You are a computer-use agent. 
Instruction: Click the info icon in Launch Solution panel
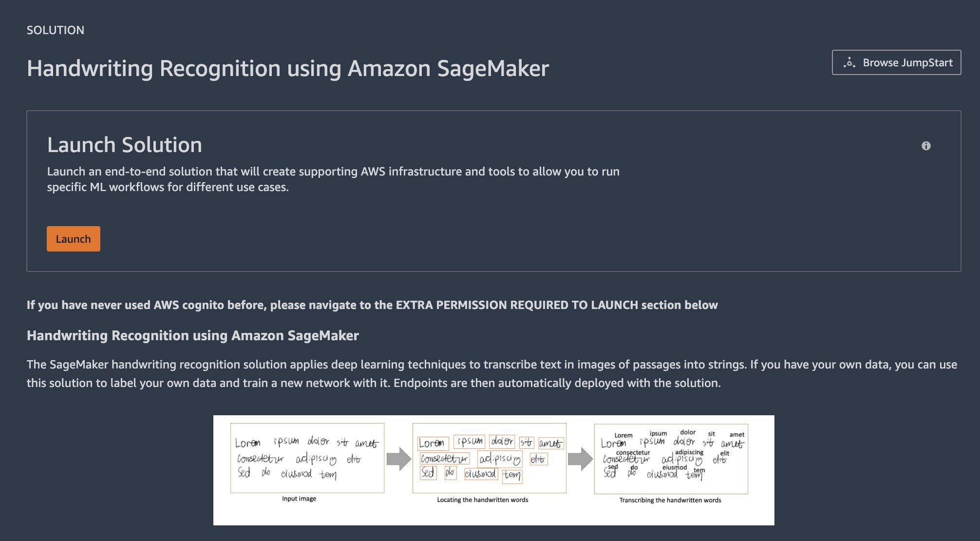[926, 146]
